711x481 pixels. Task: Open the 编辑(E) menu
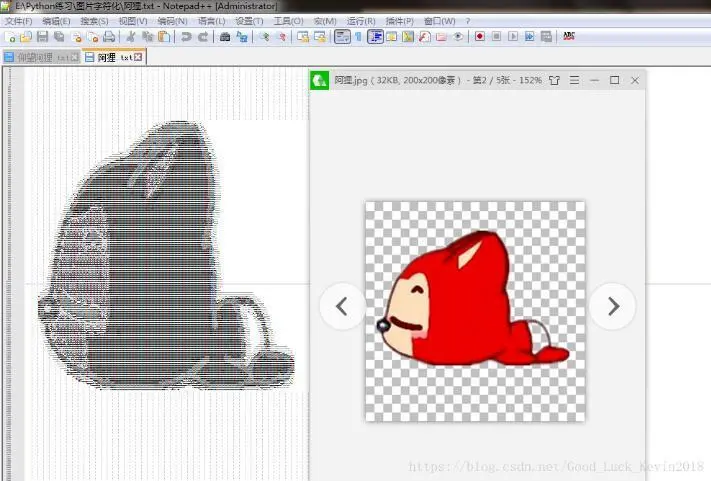coord(56,21)
